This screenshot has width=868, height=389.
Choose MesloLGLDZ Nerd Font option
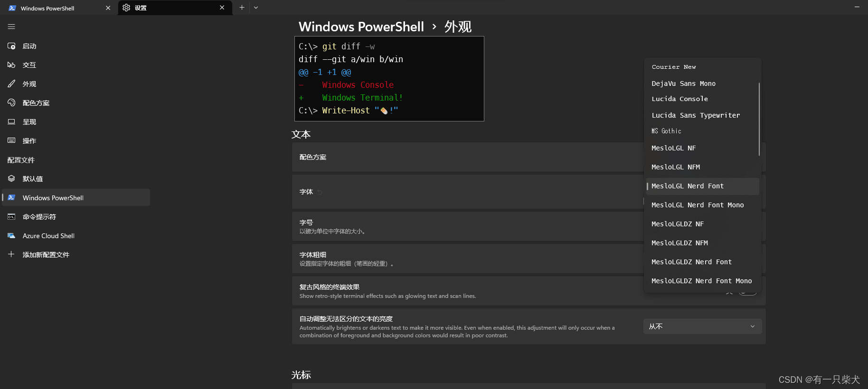(x=703, y=262)
